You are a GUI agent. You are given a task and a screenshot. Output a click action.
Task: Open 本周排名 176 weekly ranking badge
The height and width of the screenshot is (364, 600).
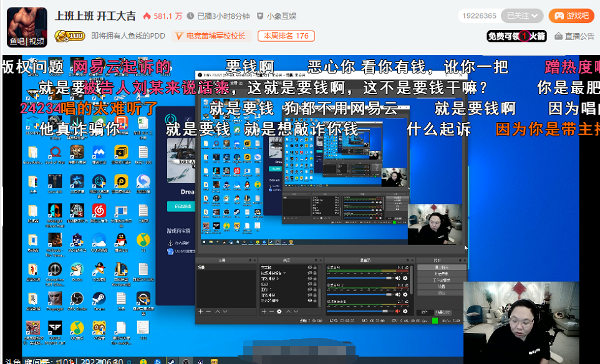click(x=286, y=36)
